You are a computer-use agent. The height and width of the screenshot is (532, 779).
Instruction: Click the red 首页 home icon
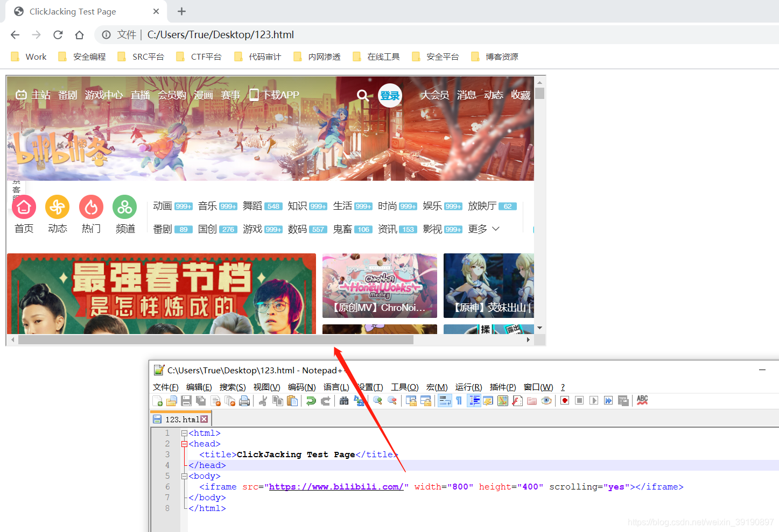(24, 207)
